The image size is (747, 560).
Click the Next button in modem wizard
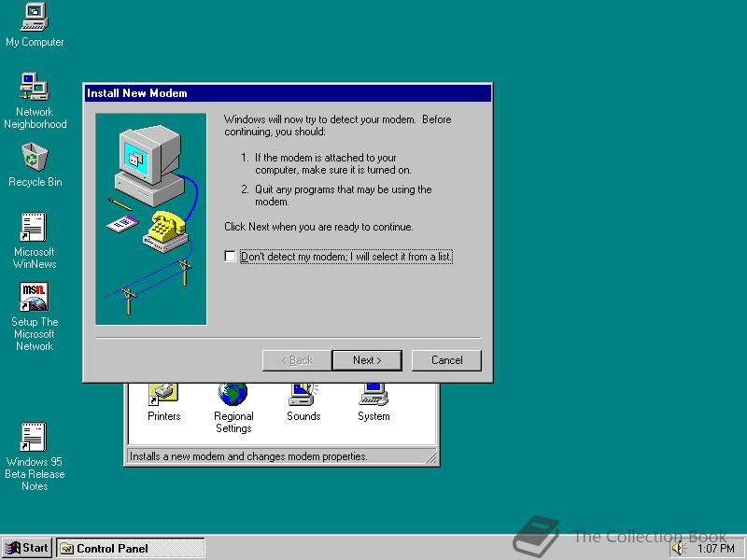pyautogui.click(x=367, y=360)
